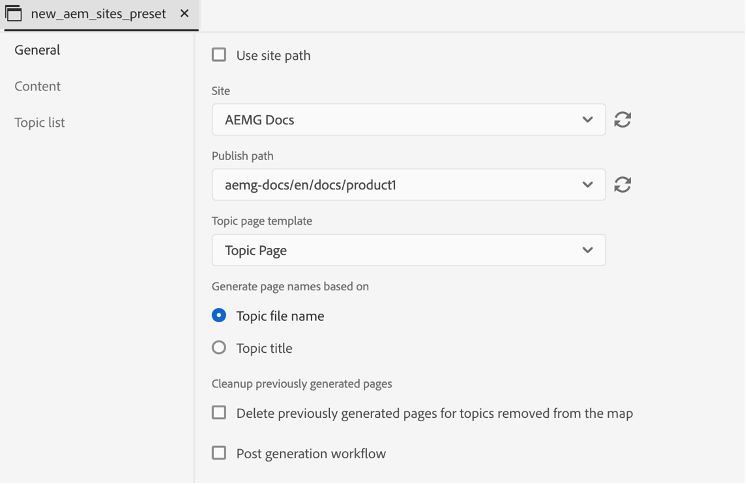Refresh the Publish path list
Screen dimensions: 746x484
[x=622, y=185]
